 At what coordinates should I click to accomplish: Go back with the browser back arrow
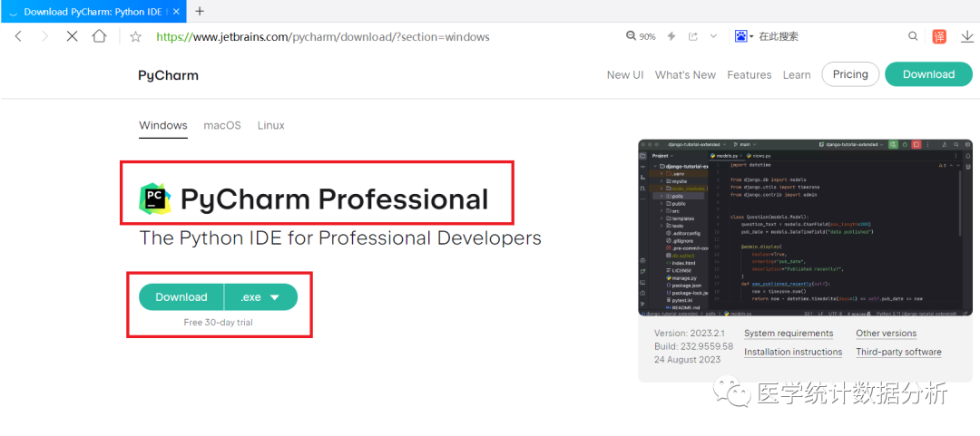coord(18,37)
